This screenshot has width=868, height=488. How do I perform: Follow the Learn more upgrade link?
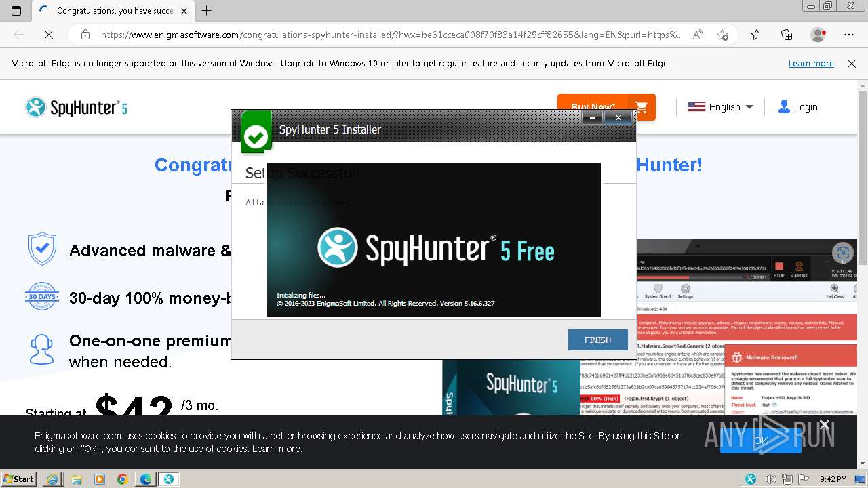pos(811,64)
